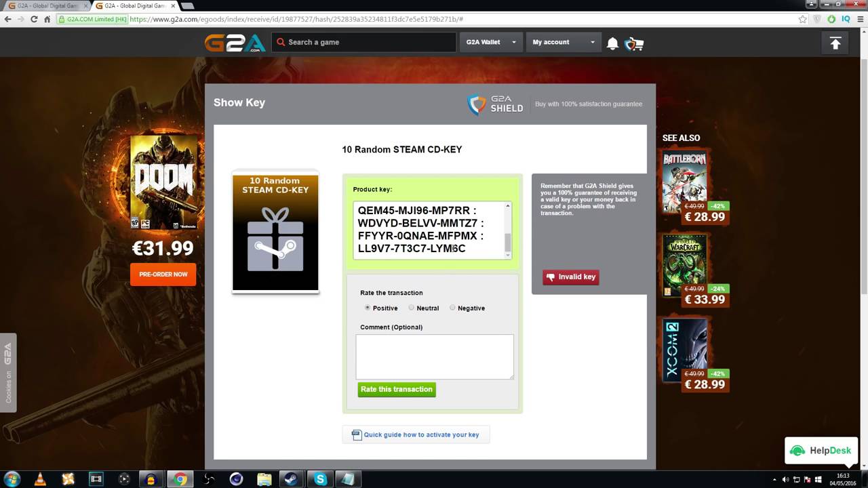Close the second G2A tab
This screenshot has width=868, height=488.
coord(174,5)
